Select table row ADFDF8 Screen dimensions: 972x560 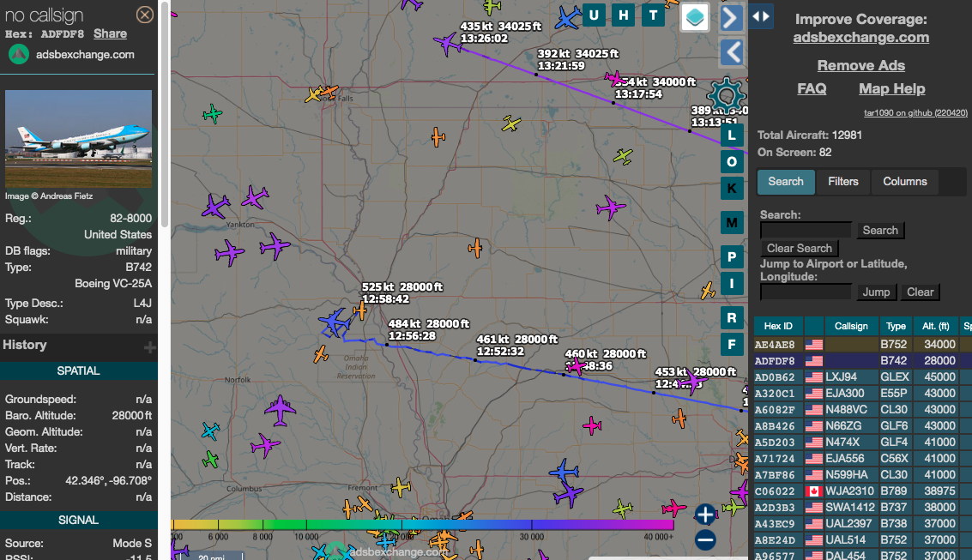[863, 360]
